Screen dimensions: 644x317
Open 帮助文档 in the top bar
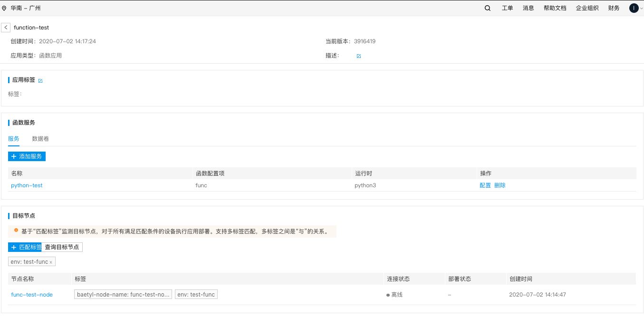pos(555,8)
